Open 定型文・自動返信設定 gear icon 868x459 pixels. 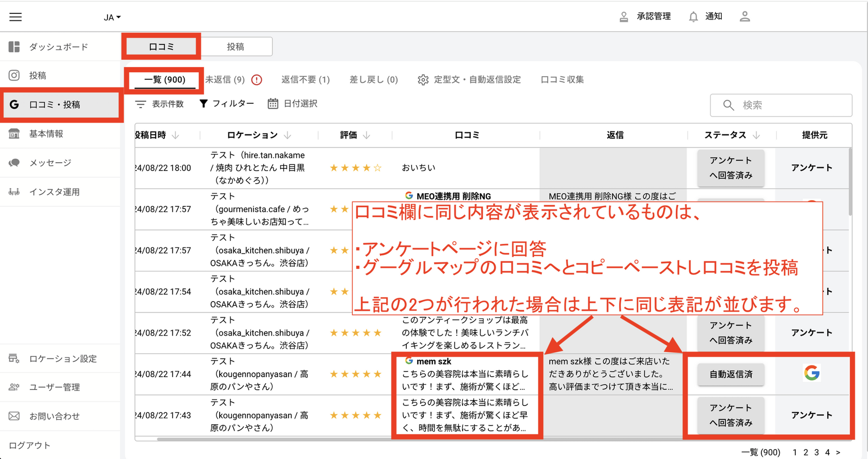(423, 80)
